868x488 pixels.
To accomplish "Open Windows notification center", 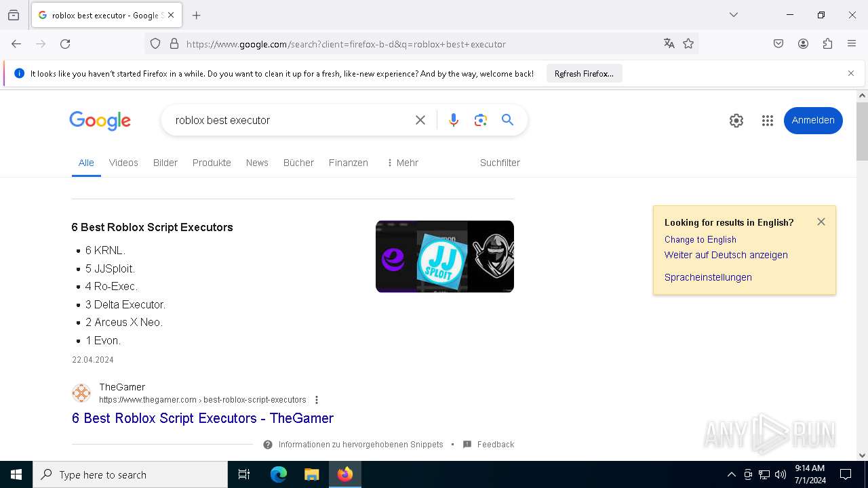I will (x=846, y=474).
